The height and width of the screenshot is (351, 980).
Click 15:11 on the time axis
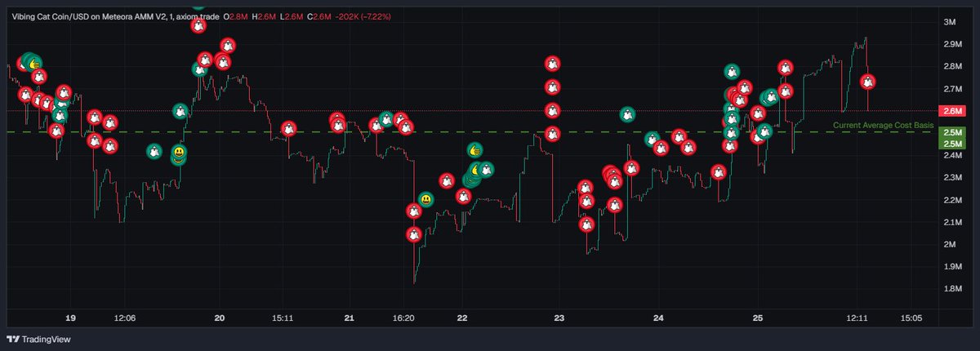283,318
